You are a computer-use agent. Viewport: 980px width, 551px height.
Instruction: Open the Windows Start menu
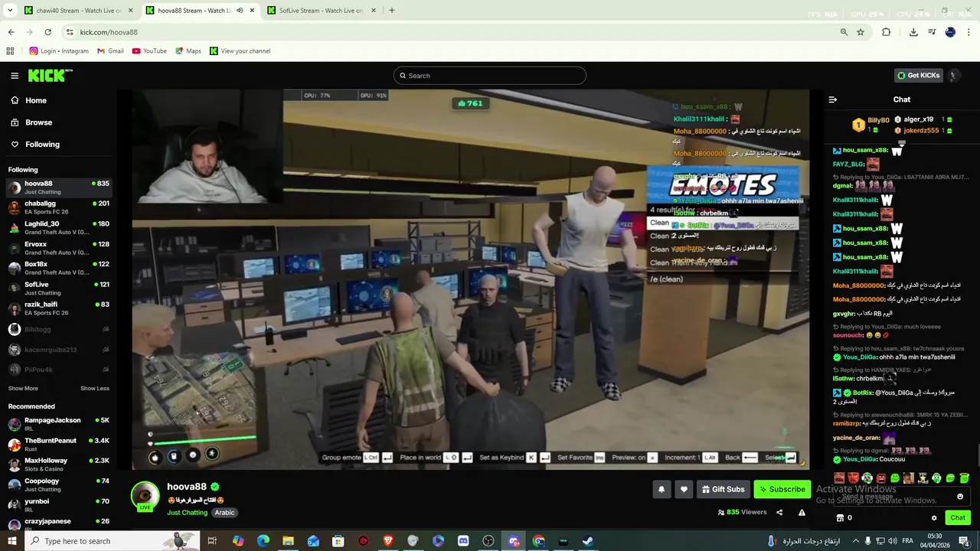pos(11,541)
